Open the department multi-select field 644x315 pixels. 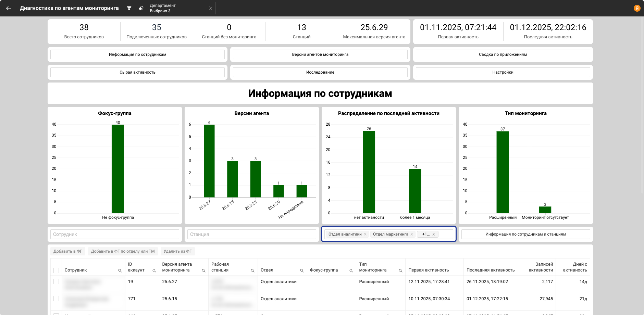point(389,234)
